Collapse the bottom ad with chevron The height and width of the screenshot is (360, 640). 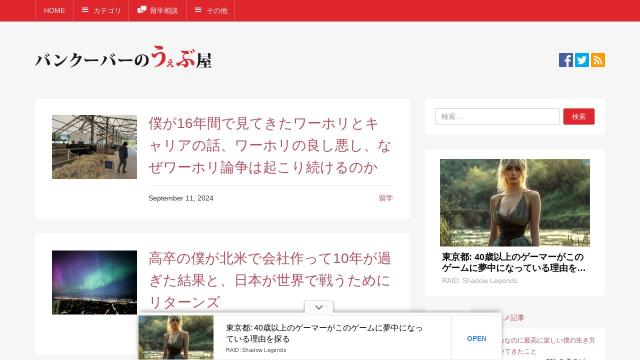click(319, 307)
